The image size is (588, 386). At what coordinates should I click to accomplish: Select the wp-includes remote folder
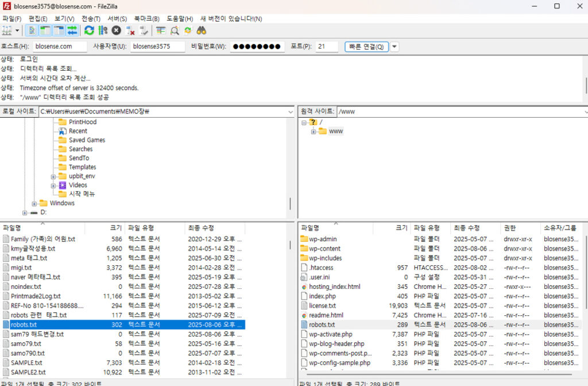[325, 258]
